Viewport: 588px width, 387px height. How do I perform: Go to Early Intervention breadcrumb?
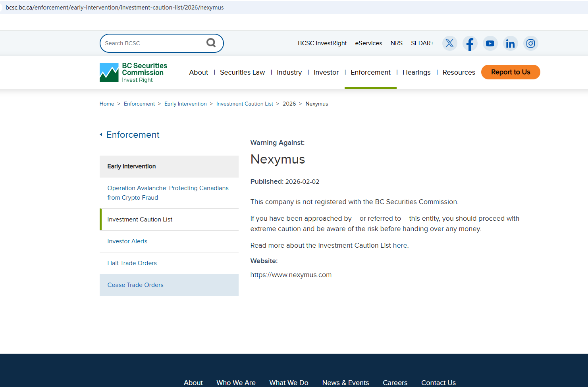tap(185, 104)
